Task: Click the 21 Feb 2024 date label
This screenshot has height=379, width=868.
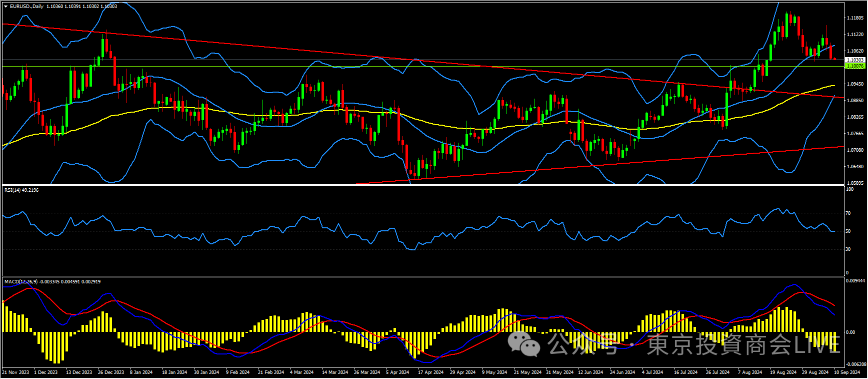Action: pos(271,372)
